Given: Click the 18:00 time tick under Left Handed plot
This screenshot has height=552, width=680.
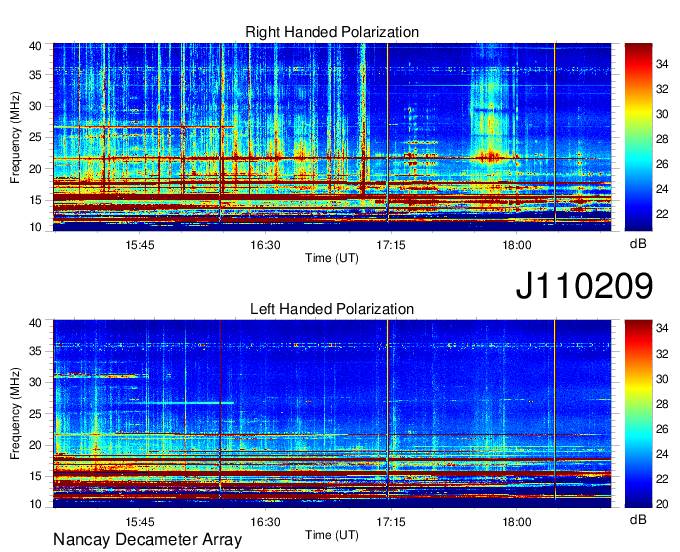Looking at the screenshot, I should (x=517, y=522).
